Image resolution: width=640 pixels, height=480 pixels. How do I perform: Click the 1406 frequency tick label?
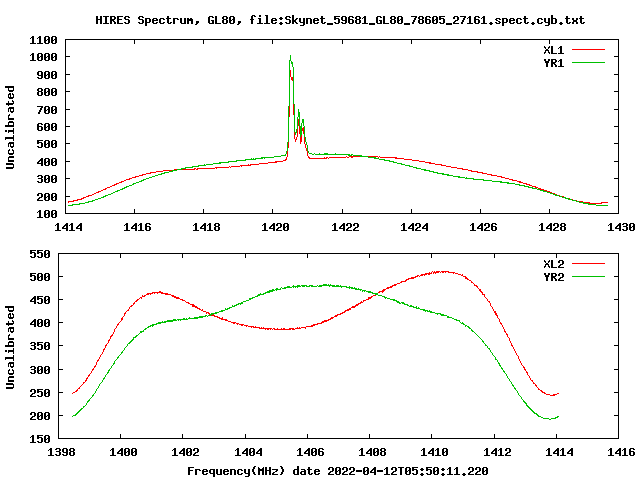310,452
